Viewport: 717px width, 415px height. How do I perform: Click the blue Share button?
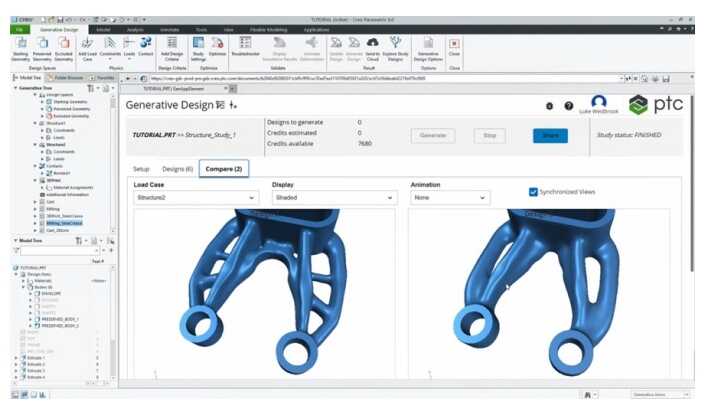(x=550, y=135)
